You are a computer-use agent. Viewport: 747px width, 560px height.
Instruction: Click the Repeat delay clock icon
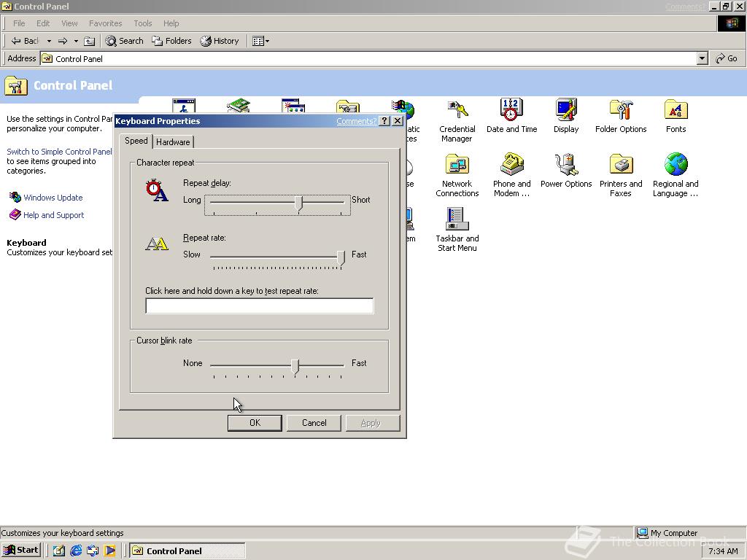click(x=157, y=190)
